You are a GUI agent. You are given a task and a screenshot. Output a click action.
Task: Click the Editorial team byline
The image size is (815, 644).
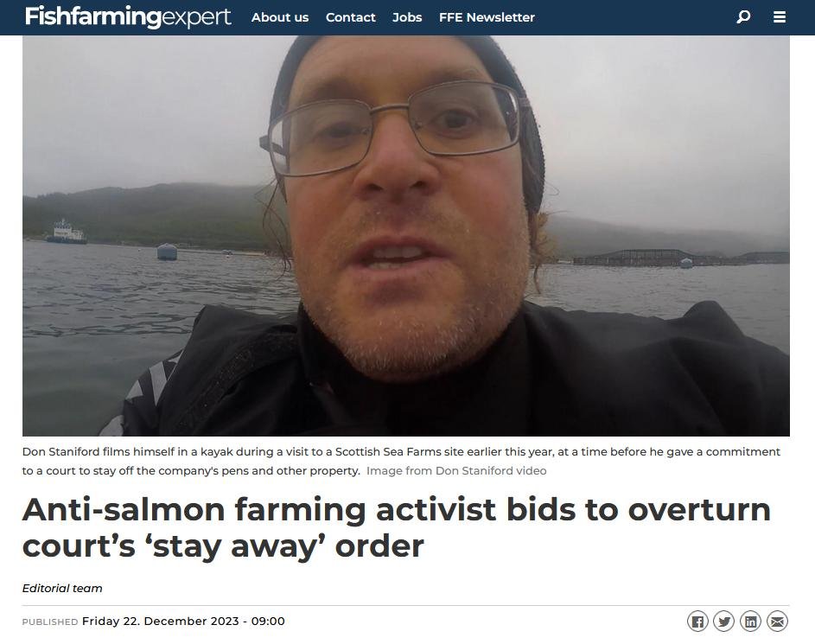(62, 589)
